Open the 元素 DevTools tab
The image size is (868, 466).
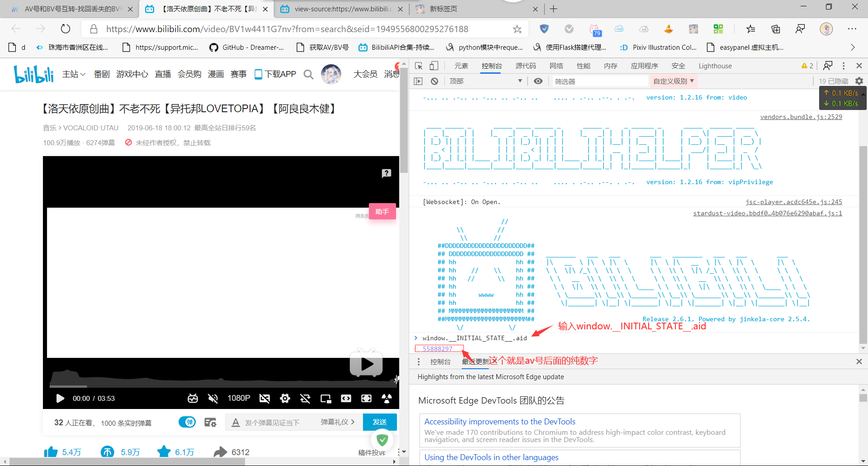point(461,66)
